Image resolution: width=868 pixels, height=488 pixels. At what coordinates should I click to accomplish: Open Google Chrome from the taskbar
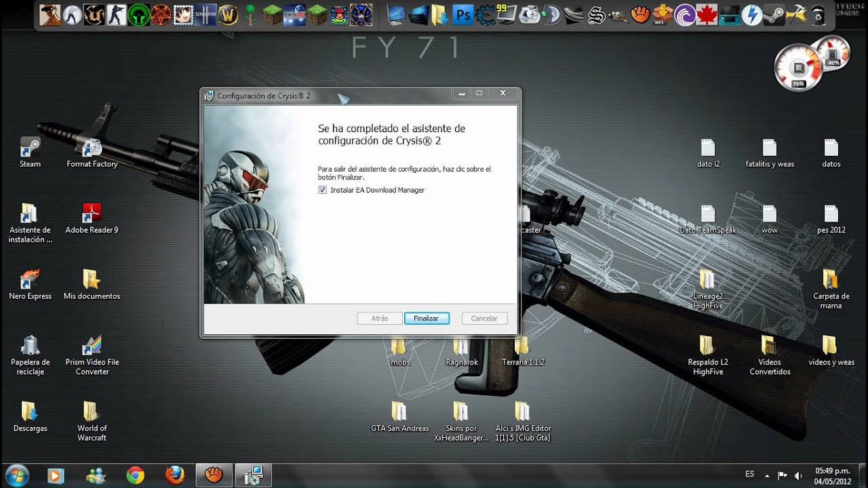[136, 475]
